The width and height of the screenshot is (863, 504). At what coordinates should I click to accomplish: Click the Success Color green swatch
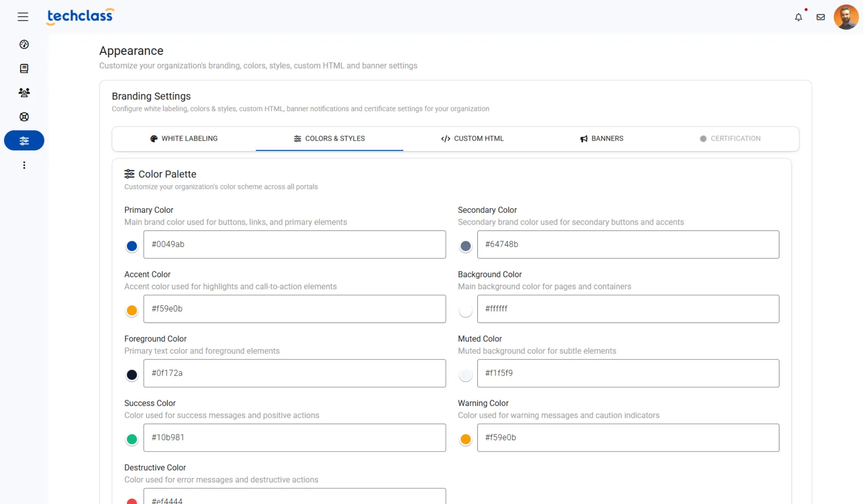click(132, 439)
